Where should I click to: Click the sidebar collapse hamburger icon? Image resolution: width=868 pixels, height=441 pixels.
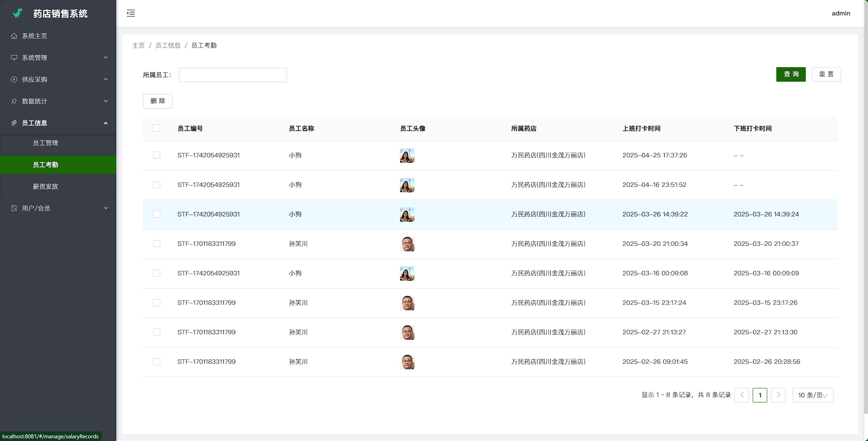point(131,13)
